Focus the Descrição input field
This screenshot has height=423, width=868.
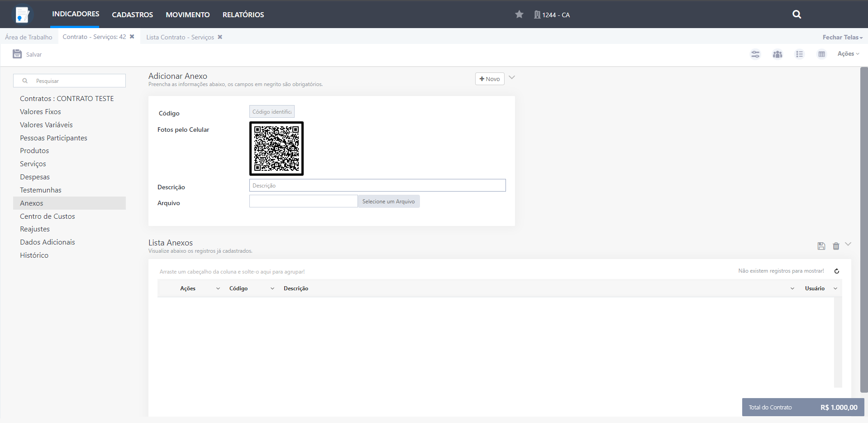click(377, 185)
